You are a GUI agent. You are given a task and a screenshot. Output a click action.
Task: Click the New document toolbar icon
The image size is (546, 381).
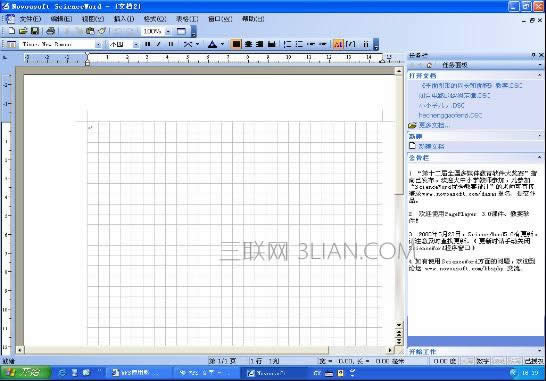coord(11,31)
